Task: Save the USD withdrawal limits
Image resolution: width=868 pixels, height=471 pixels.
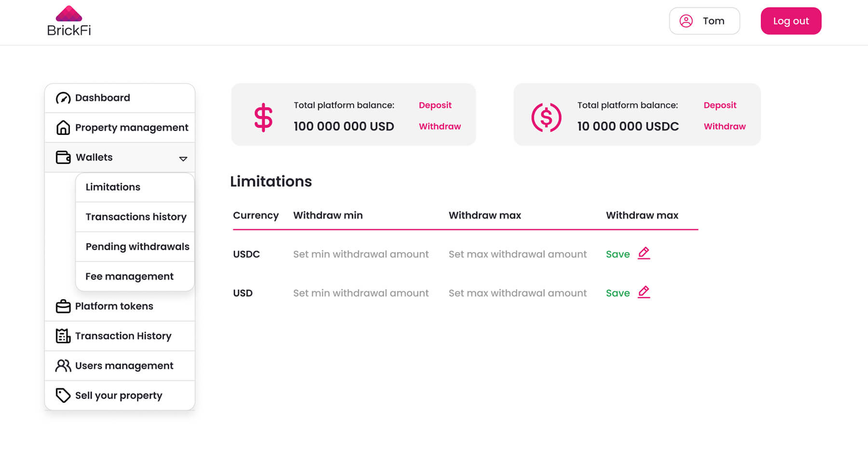Action: 618,293
